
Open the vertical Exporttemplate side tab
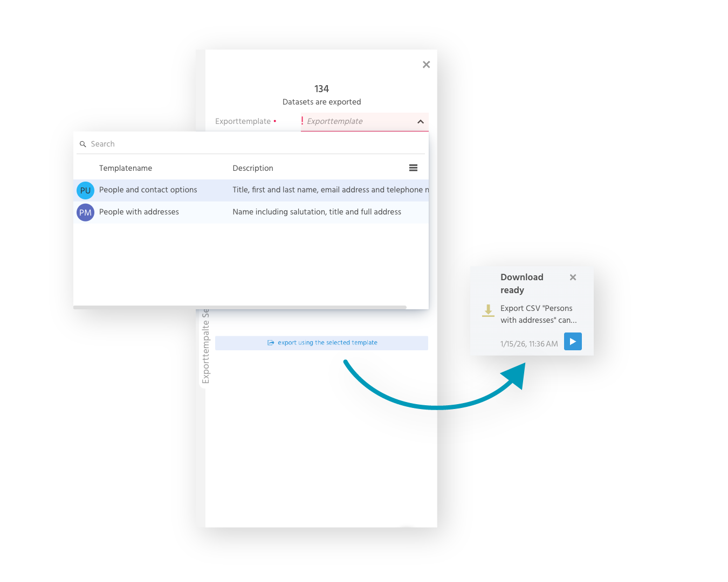[205, 346]
